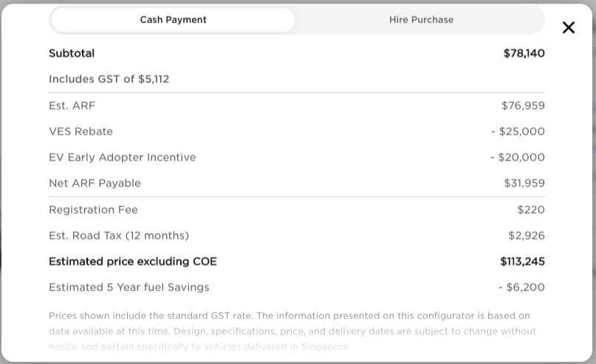Click the $113,245 estimated price

pyautogui.click(x=522, y=261)
